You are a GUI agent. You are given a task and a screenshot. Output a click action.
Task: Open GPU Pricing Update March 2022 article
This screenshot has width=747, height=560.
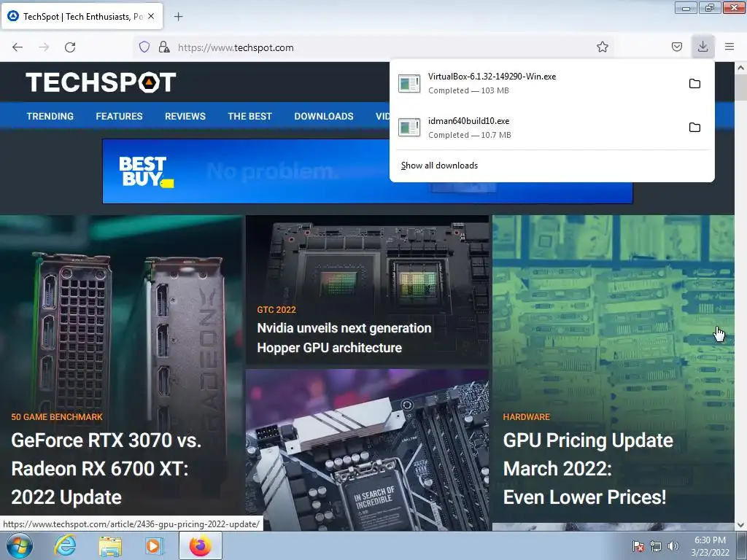click(x=589, y=469)
